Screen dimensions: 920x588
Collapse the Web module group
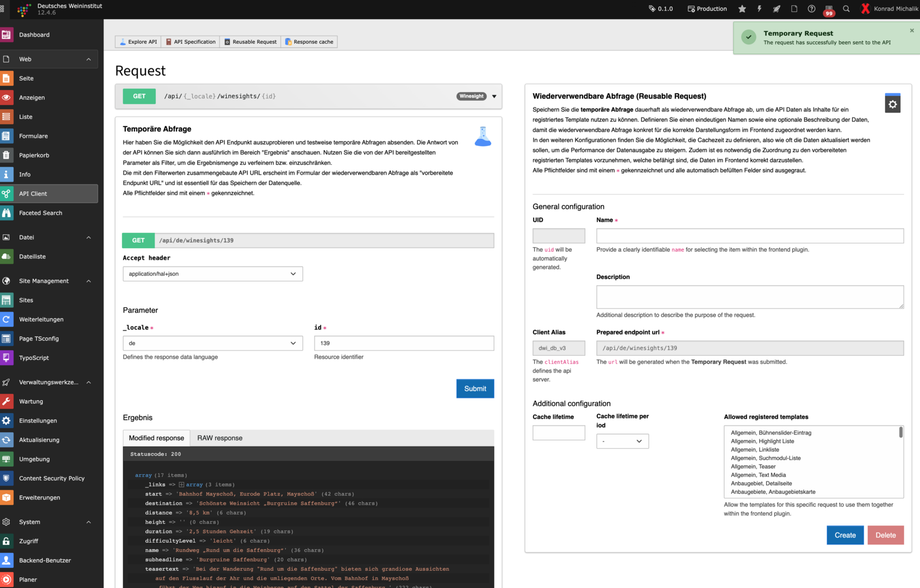coord(89,59)
